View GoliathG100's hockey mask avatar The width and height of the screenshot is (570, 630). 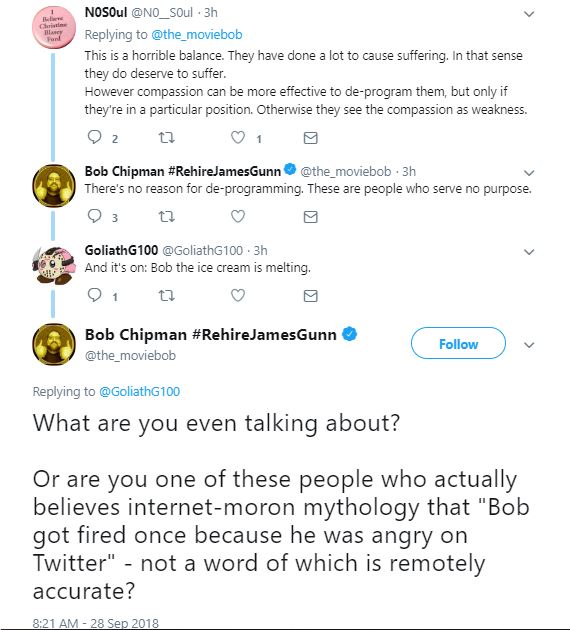pos(54,265)
